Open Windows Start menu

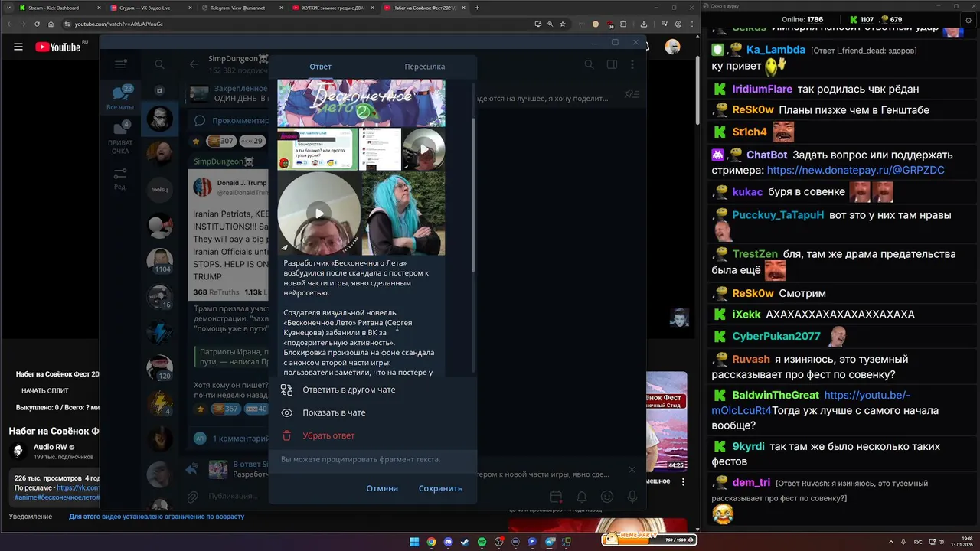414,542
